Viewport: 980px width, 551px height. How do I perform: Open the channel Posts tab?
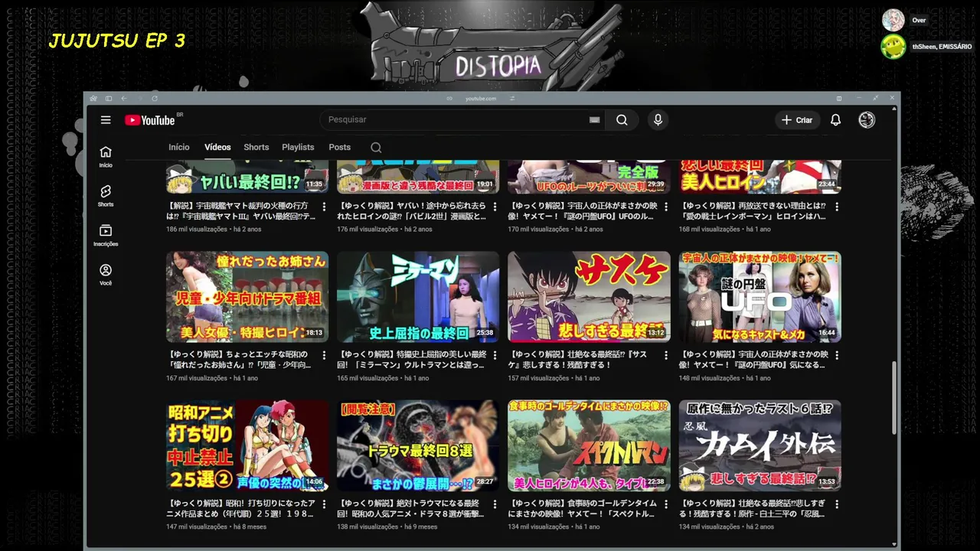pos(339,147)
